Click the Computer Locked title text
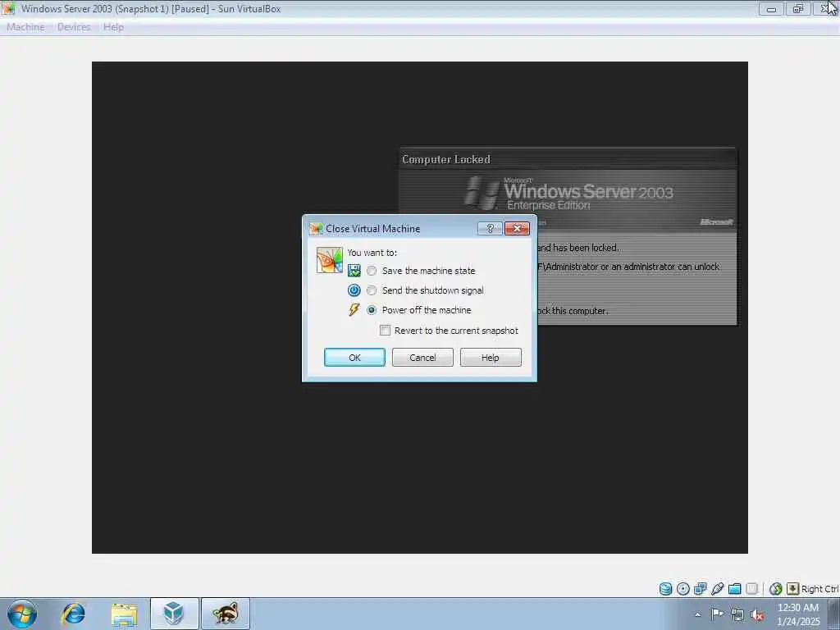Viewport: 840px width, 630px height. pyautogui.click(x=445, y=160)
